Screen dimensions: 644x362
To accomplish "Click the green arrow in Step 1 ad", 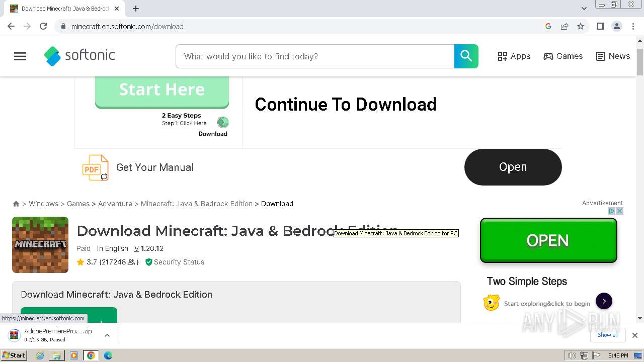I will pos(223,122).
